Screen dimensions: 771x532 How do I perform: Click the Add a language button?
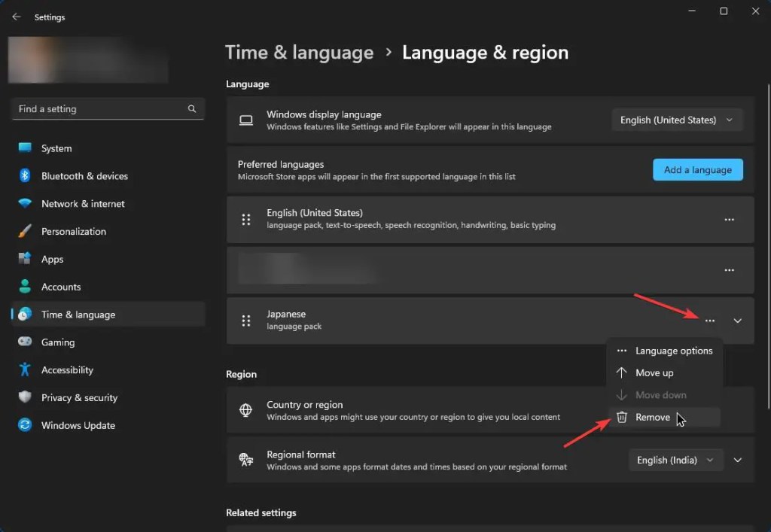[698, 170]
